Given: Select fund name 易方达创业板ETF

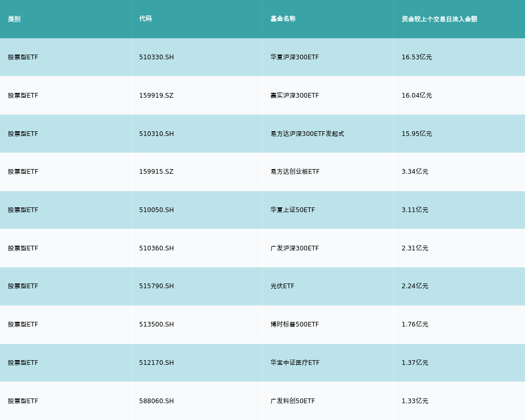Looking at the screenshot, I should (x=295, y=172).
